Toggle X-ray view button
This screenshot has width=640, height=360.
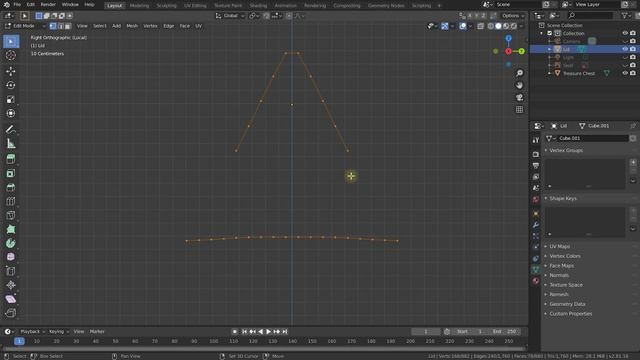click(x=480, y=26)
